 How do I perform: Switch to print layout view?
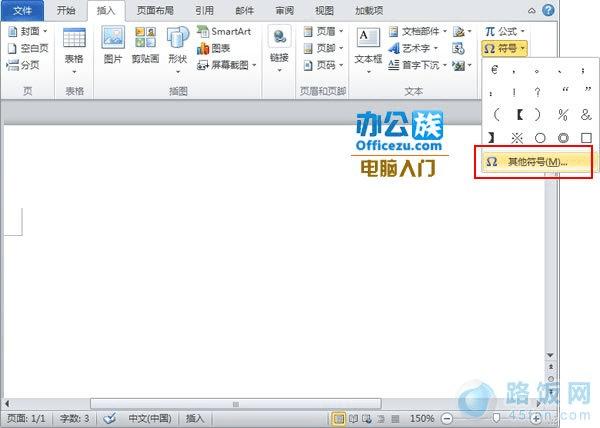click(339, 418)
